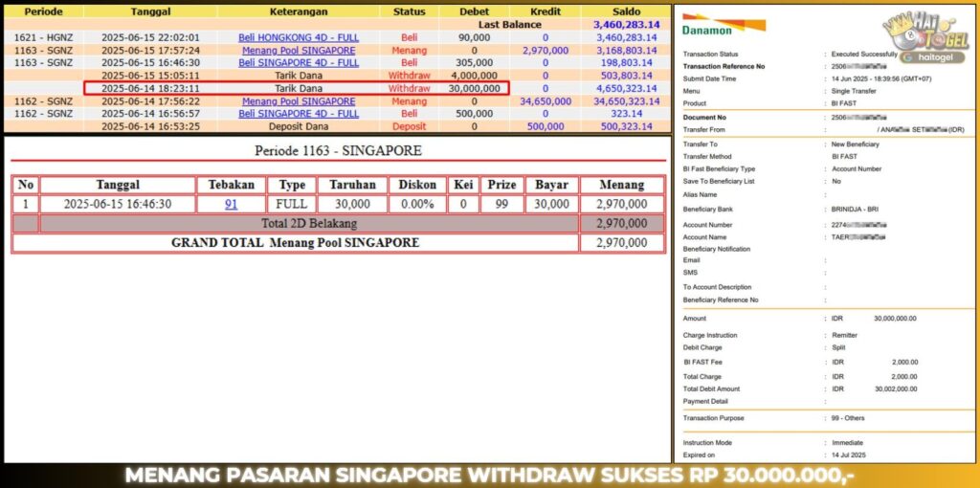Image resolution: width=980 pixels, height=488 pixels.
Task: Click the Status column header
Action: (x=410, y=11)
